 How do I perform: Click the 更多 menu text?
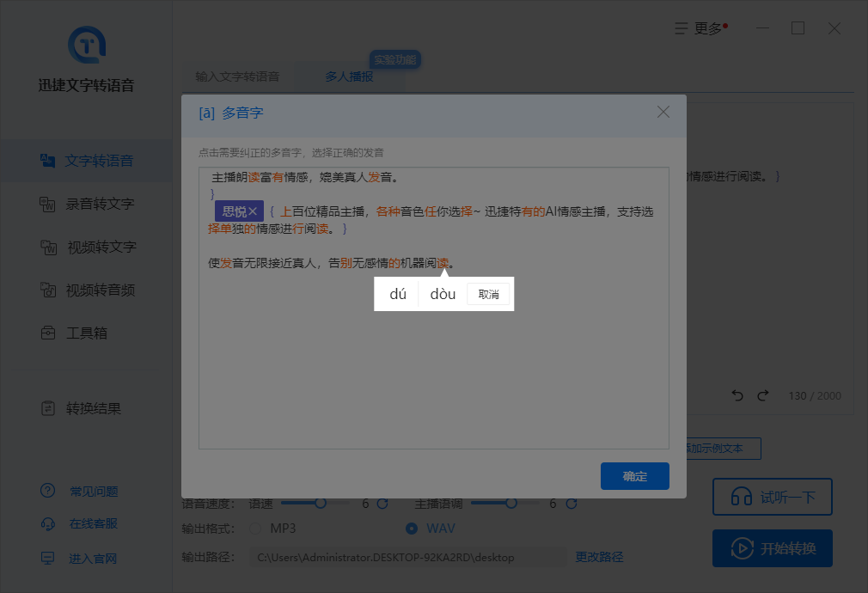point(708,28)
